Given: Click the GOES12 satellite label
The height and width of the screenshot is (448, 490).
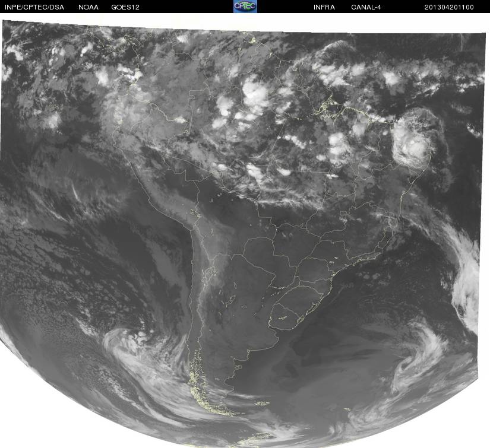Looking at the screenshot, I should [x=125, y=7].
